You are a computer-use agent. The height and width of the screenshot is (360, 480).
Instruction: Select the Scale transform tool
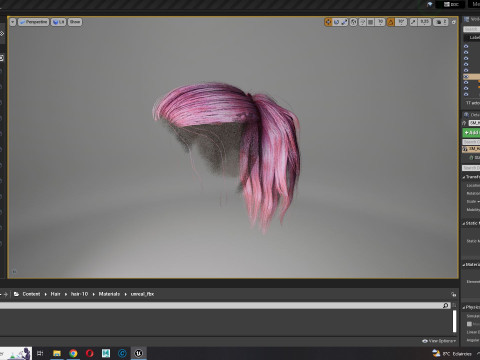pos(344,22)
